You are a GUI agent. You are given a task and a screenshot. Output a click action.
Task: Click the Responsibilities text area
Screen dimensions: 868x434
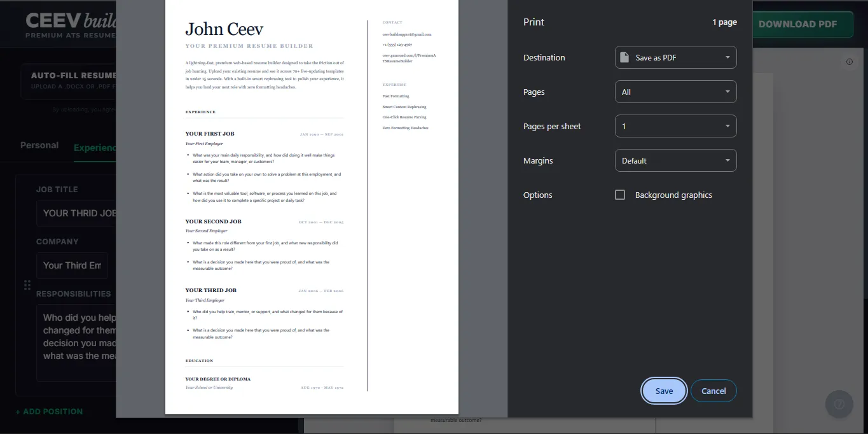point(76,342)
